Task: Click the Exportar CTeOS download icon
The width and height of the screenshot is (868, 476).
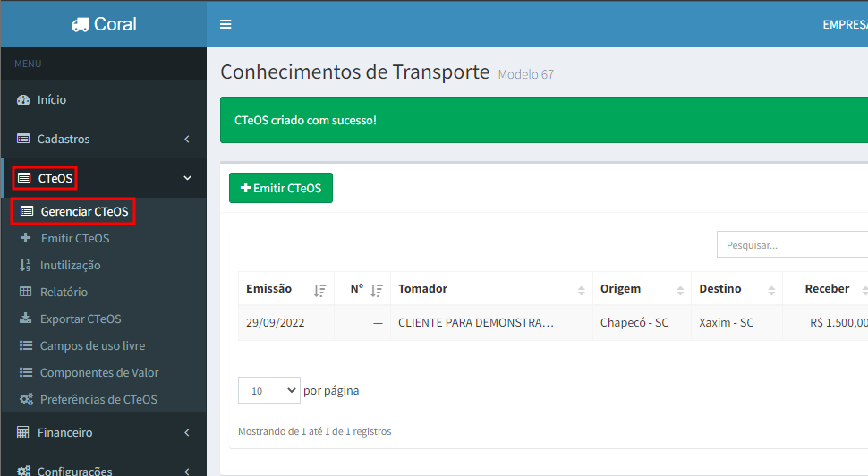Action: [25, 319]
